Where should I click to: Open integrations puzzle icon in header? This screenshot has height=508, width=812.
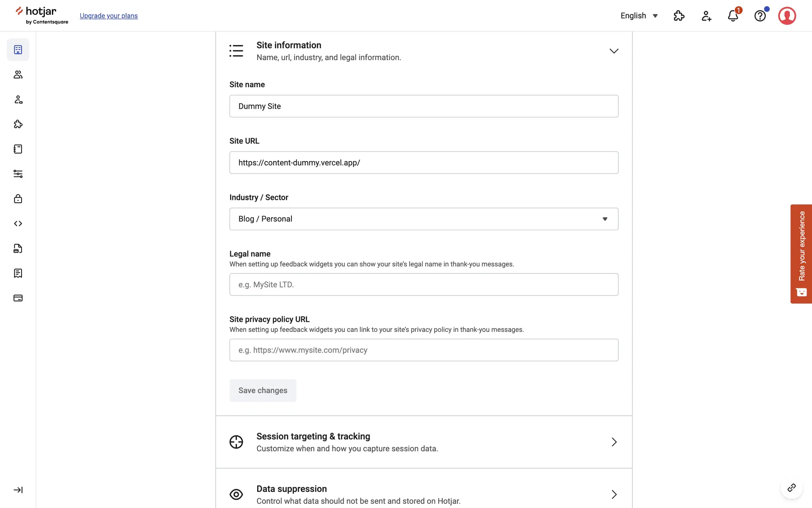tap(679, 16)
